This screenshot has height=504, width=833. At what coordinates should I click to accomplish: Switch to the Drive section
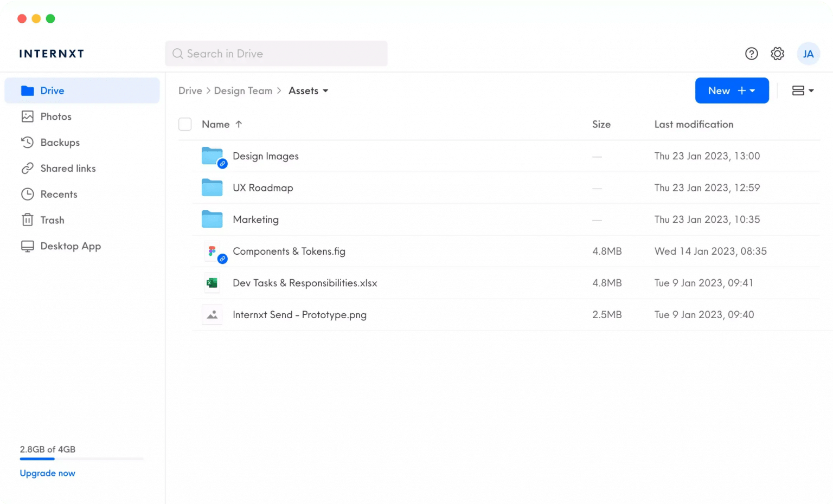point(52,91)
